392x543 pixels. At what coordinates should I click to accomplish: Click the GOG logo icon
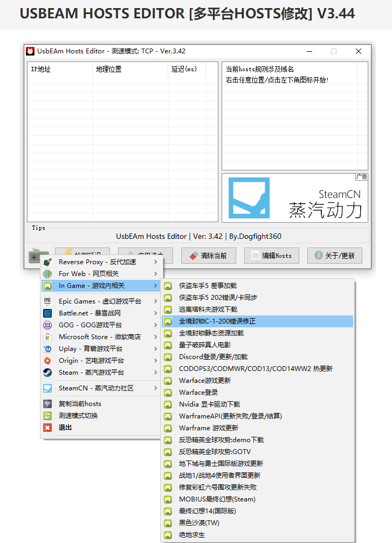click(x=47, y=325)
